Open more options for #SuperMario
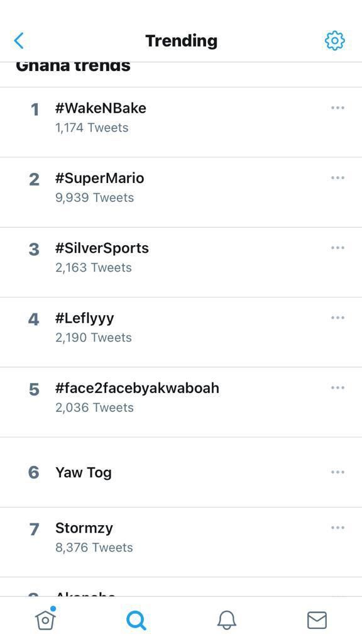The image size is (362, 644). point(337,177)
